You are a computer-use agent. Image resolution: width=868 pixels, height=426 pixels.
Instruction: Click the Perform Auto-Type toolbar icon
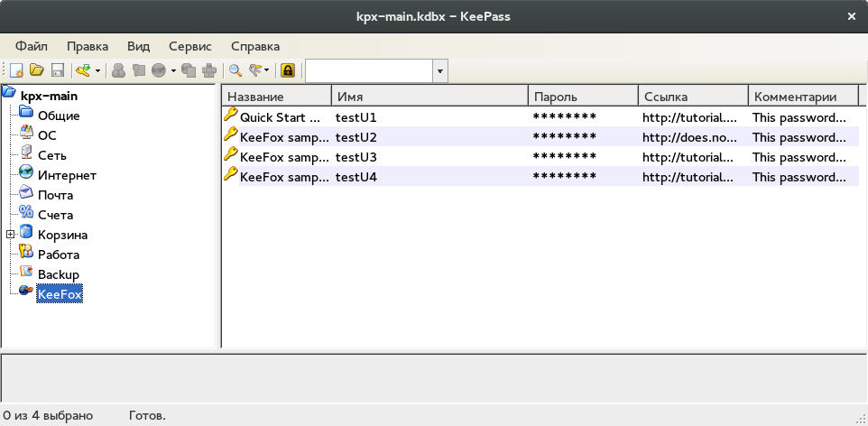point(209,70)
